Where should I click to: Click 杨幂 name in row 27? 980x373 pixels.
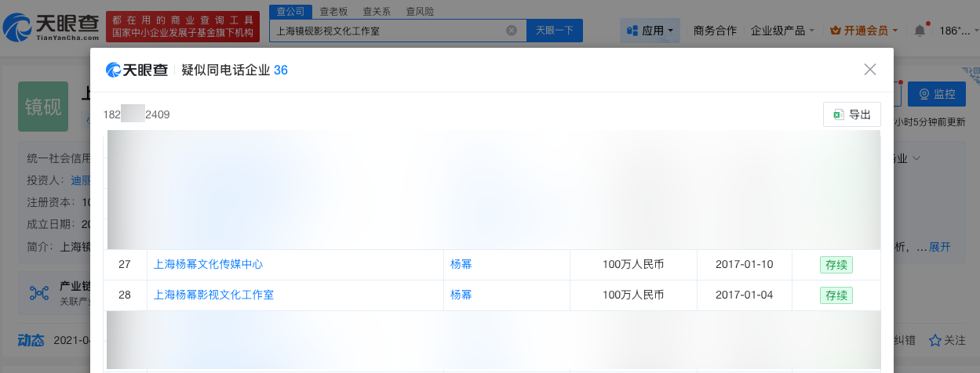tap(461, 265)
